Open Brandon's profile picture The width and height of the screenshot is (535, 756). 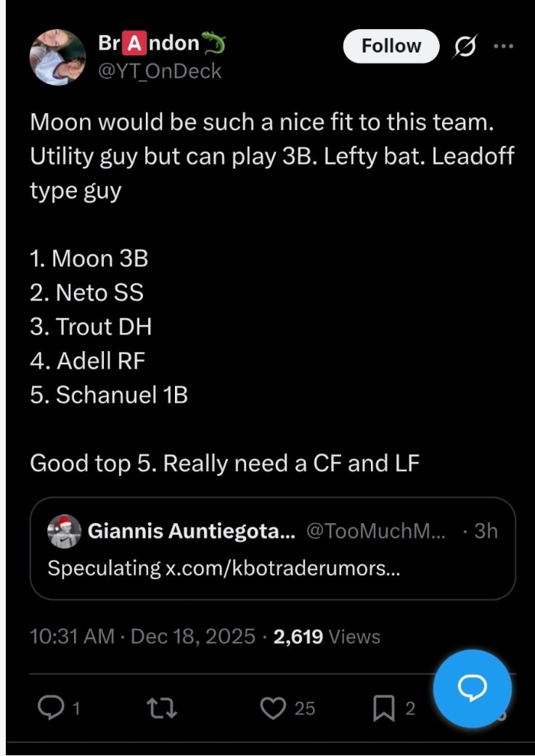point(58,57)
